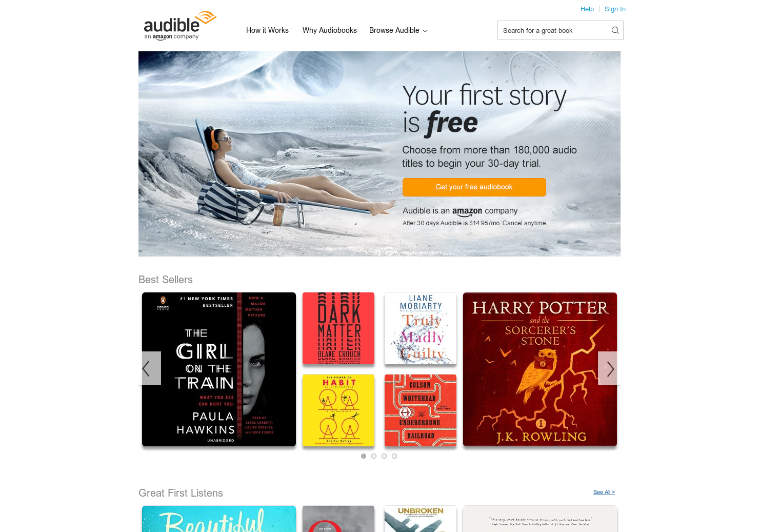The image size is (759, 532).
Task: Select the third carousel page dot
Action: coord(384,456)
